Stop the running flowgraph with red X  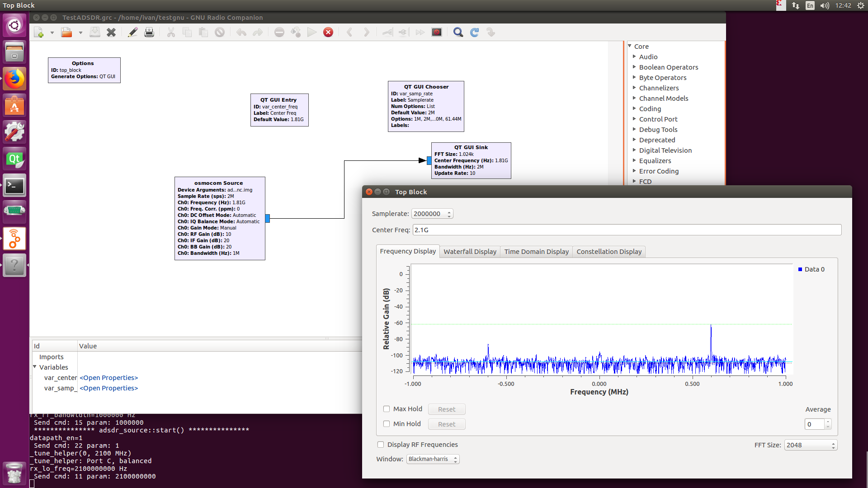pyautogui.click(x=328, y=32)
